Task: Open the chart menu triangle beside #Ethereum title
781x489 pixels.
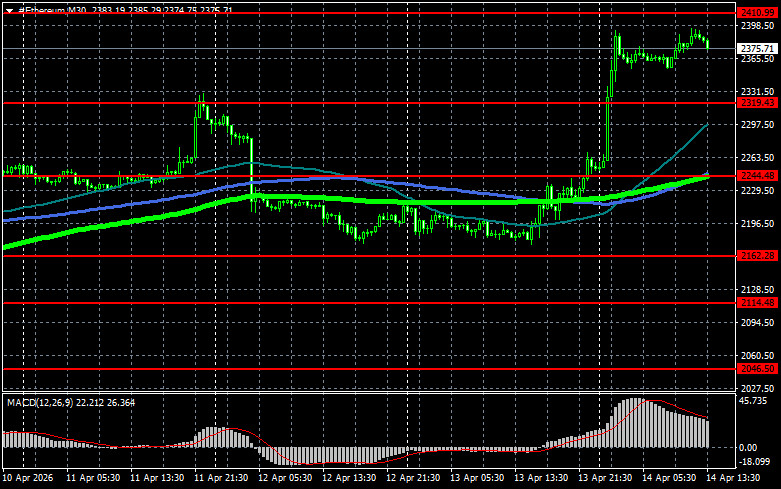Action: pyautogui.click(x=9, y=10)
